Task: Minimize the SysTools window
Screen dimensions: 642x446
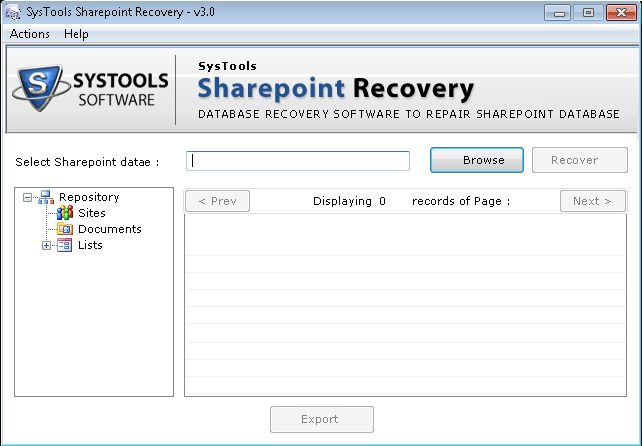Action: (558, 13)
